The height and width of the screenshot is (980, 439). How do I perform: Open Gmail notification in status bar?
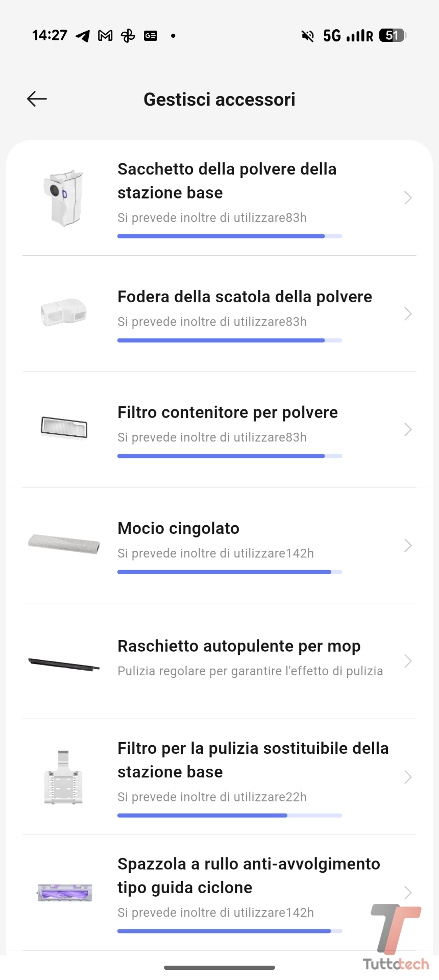105,36
